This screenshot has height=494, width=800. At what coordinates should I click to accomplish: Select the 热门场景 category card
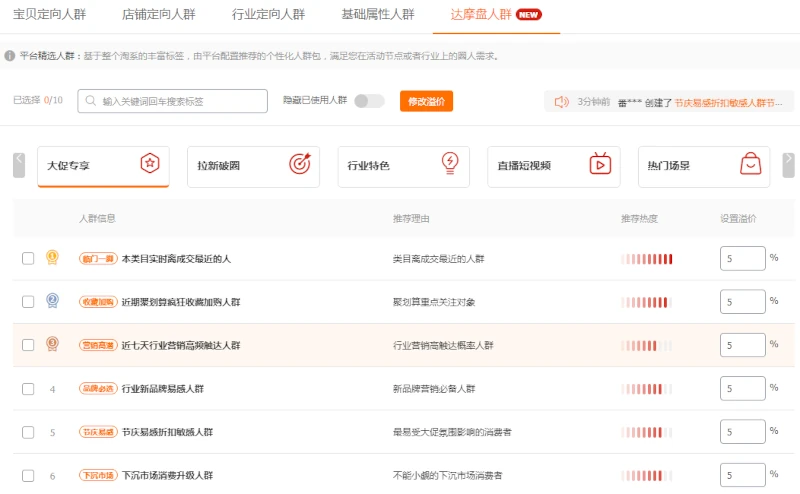coord(704,166)
